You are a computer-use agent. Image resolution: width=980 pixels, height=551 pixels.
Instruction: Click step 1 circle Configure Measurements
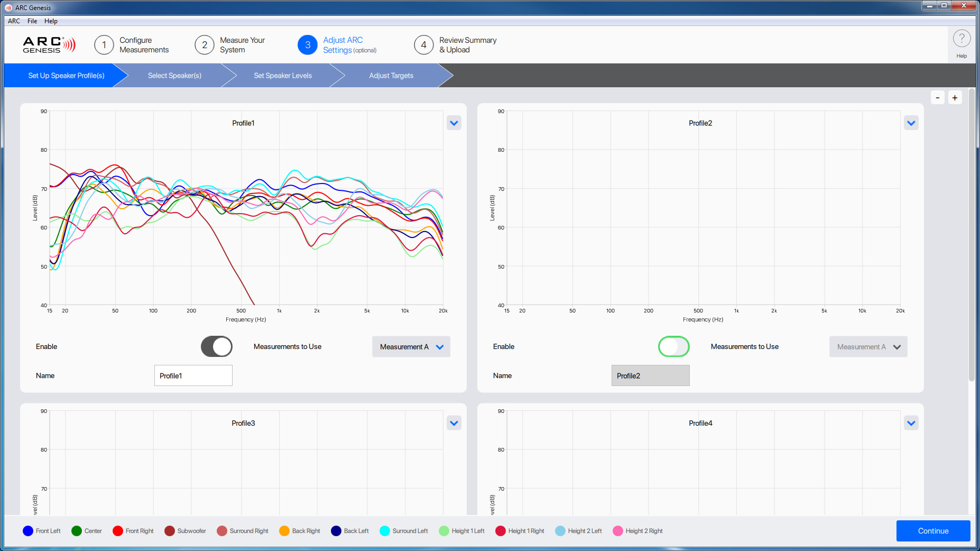104,45
